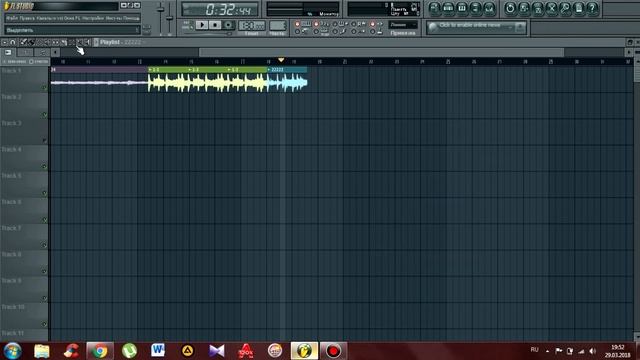Open the audio editor scissors icon
The height and width of the screenshot is (360, 640).
(x=551, y=8)
